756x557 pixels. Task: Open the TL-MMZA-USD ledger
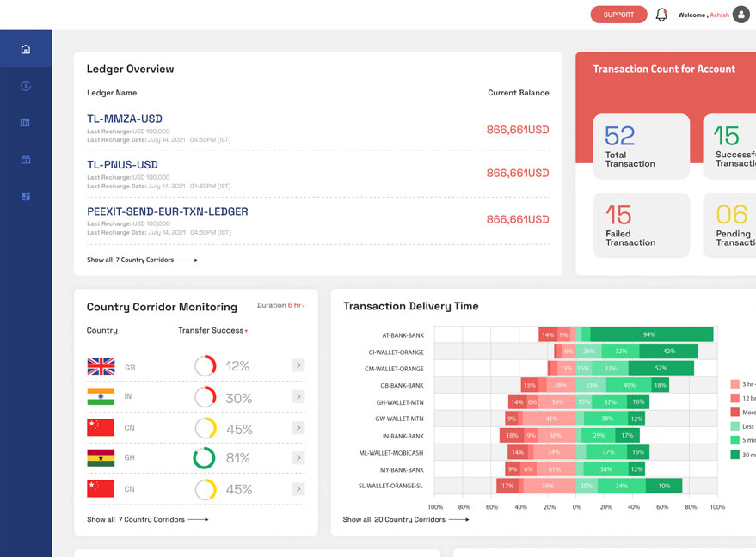125,119
